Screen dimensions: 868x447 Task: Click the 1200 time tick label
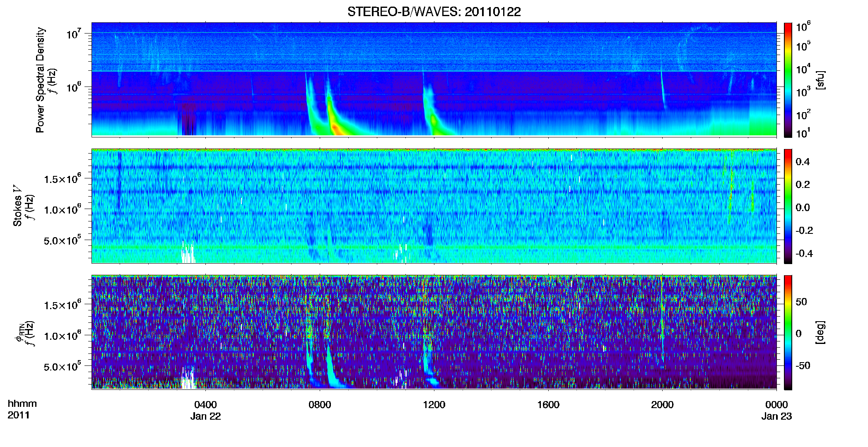[434, 405]
